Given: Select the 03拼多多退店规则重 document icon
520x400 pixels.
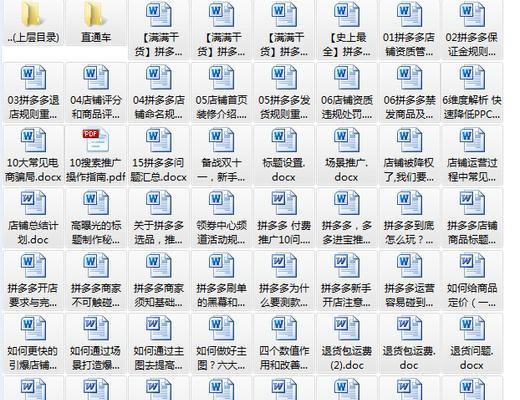Looking at the screenshot, I should point(33,77).
